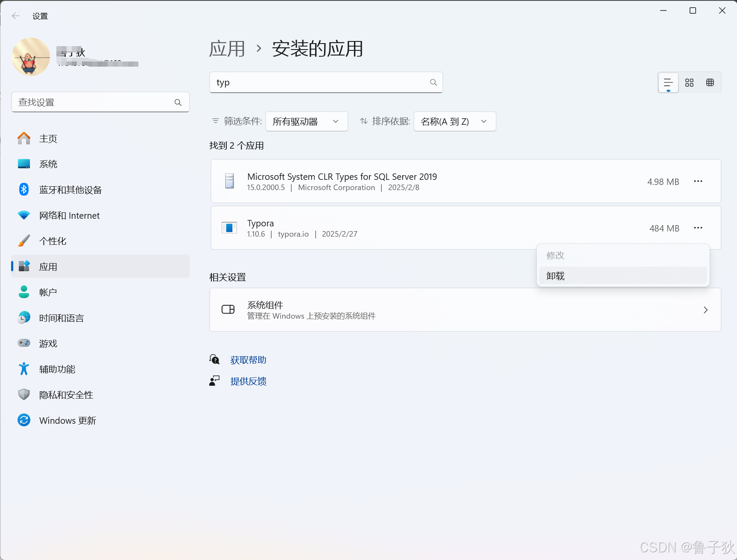Open 隐私和安全性 settings
This screenshot has height=560, width=737.
click(100, 395)
